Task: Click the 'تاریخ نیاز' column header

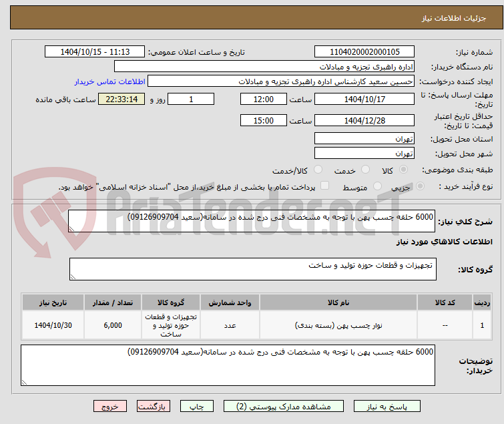Action: pos(53,302)
